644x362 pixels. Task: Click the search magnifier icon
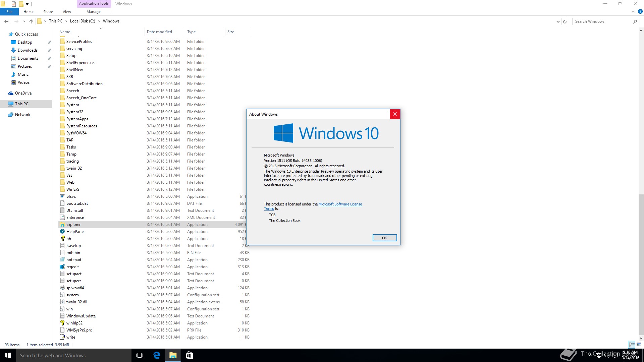635,21
